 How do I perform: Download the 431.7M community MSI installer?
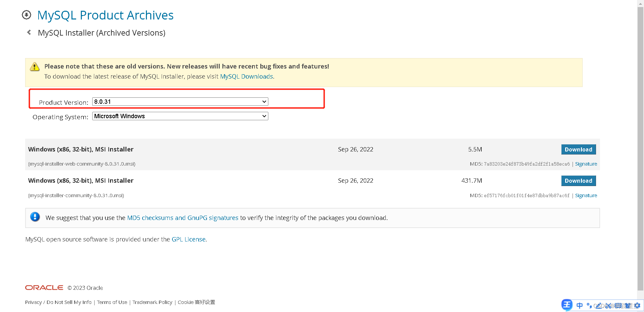[x=579, y=181]
